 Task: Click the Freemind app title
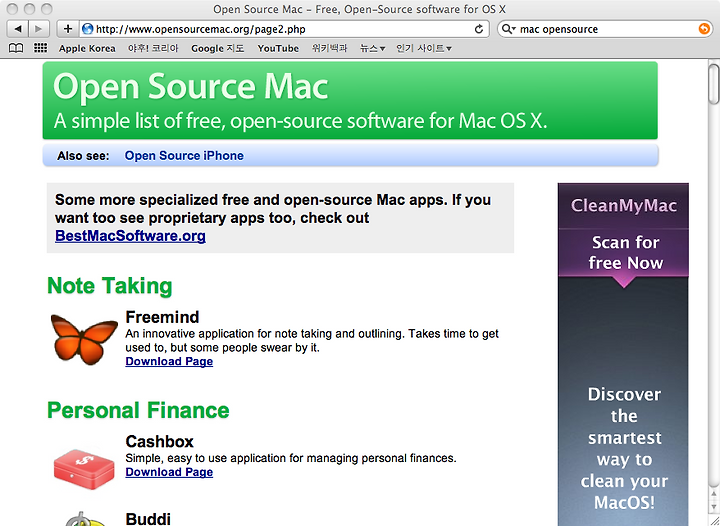click(163, 317)
